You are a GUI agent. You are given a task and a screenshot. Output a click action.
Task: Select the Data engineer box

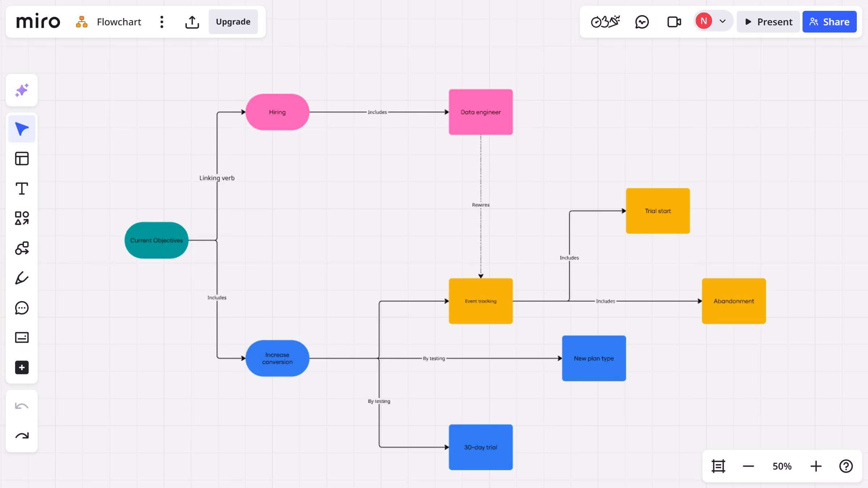click(x=481, y=112)
